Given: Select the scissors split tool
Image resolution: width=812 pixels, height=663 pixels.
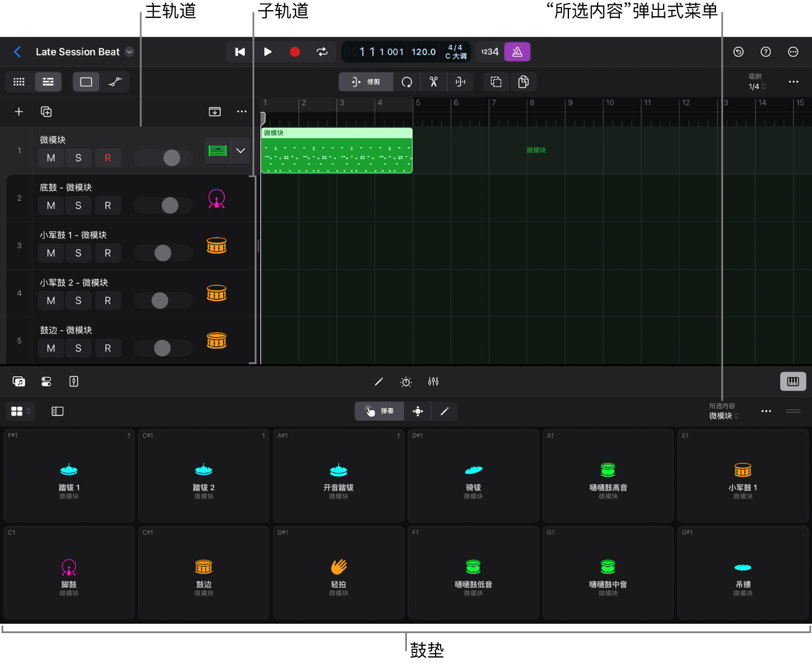Looking at the screenshot, I should click(434, 82).
